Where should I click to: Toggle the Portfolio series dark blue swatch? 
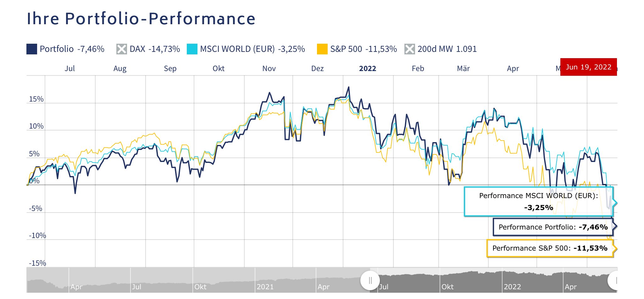pyautogui.click(x=32, y=49)
